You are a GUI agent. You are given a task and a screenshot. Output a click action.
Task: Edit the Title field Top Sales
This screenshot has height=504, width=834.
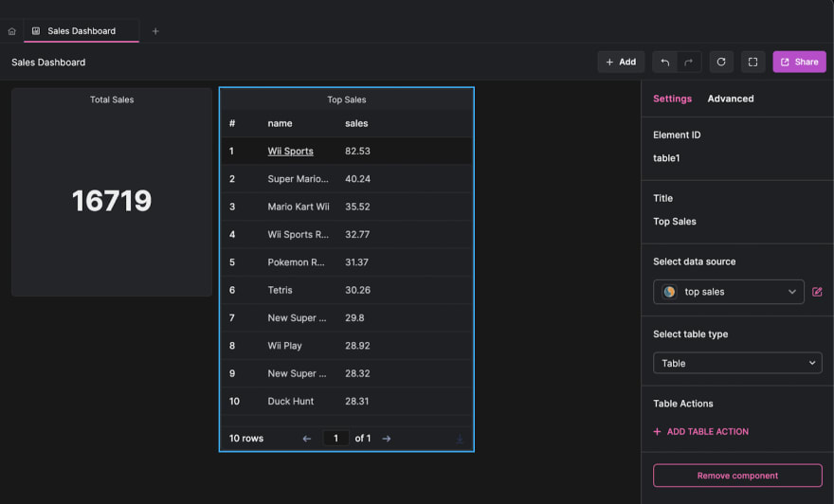click(x=675, y=221)
